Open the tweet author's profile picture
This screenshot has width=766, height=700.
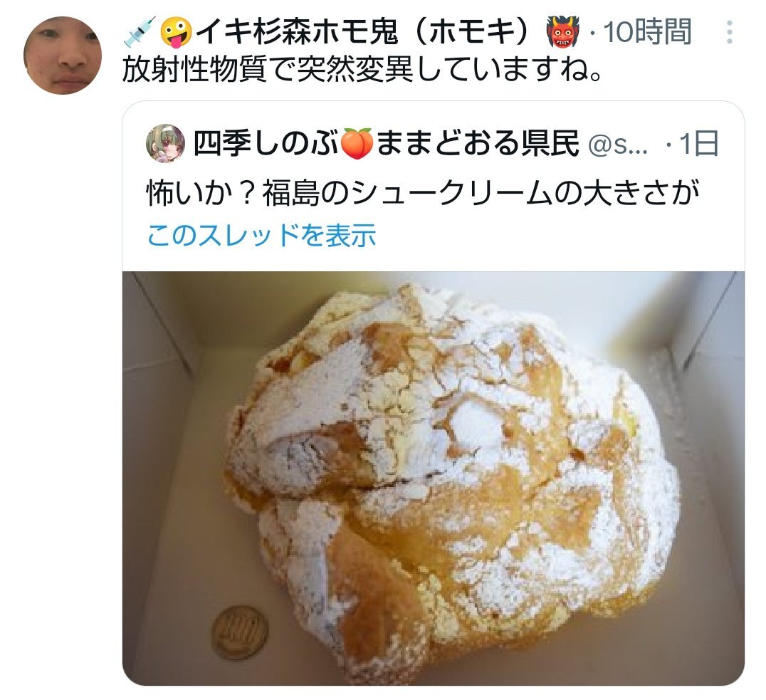point(63,56)
